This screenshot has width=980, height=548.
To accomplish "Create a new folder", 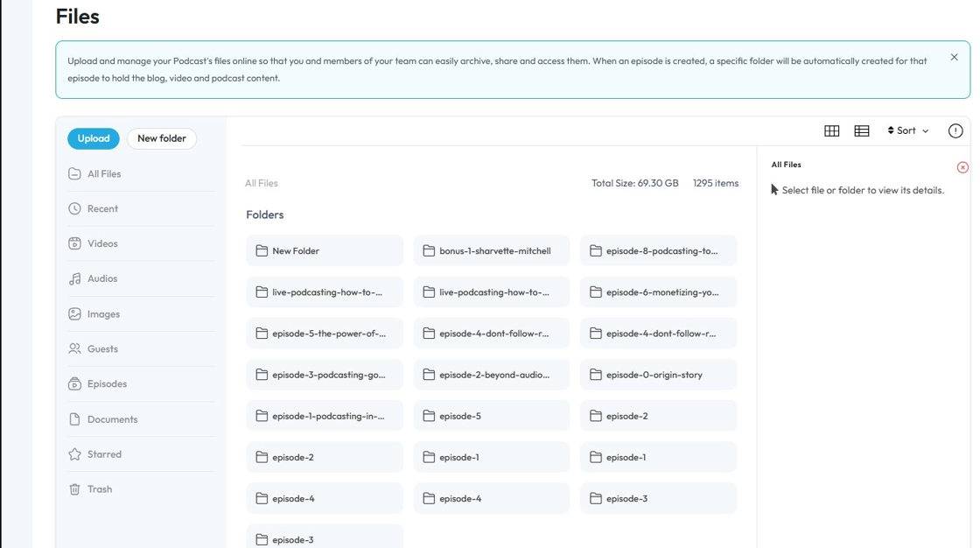I will click(162, 138).
